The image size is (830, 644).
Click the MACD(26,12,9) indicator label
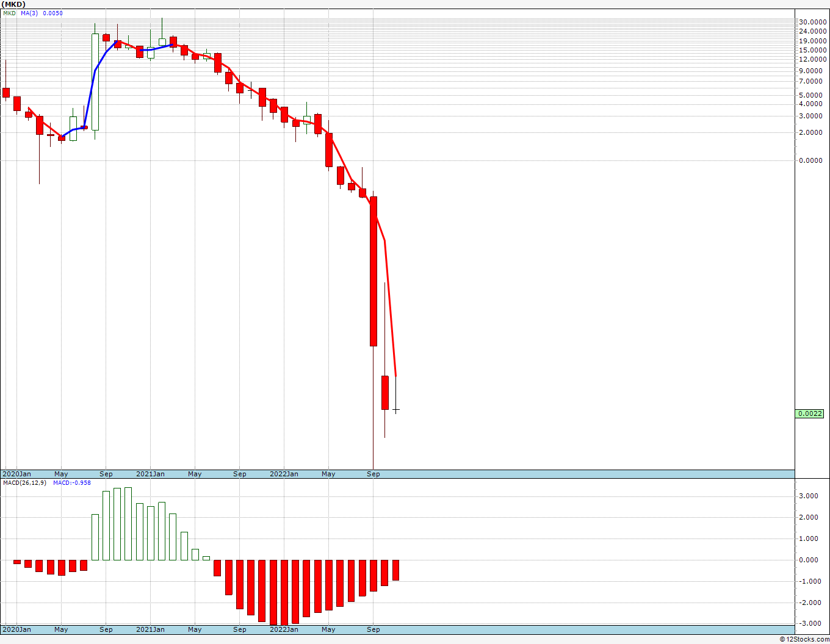(26, 483)
